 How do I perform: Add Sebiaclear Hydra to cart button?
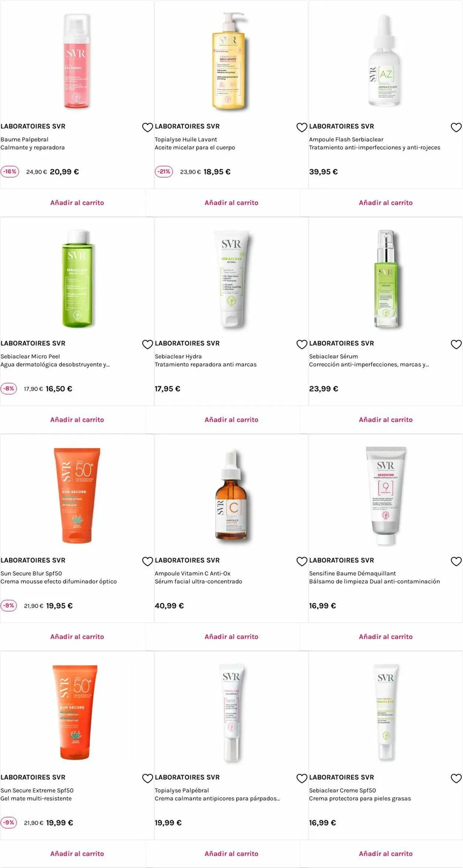pos(231,420)
